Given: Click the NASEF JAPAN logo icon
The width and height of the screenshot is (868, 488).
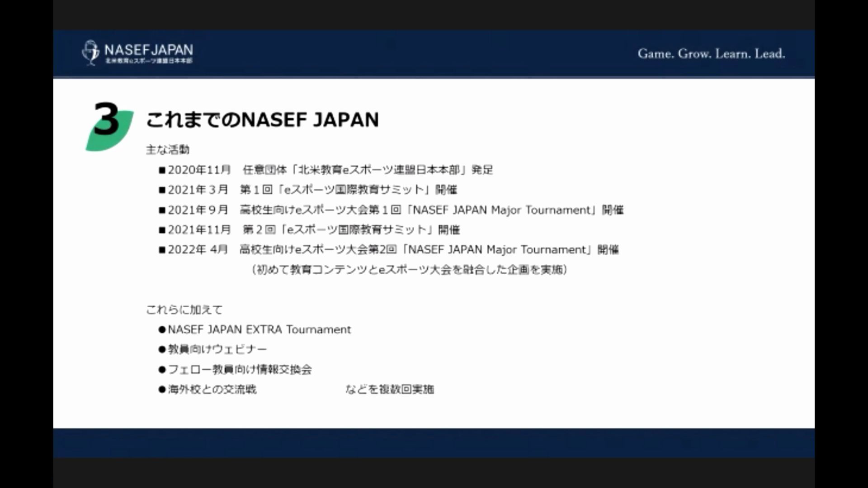Looking at the screenshot, I should click(x=90, y=53).
